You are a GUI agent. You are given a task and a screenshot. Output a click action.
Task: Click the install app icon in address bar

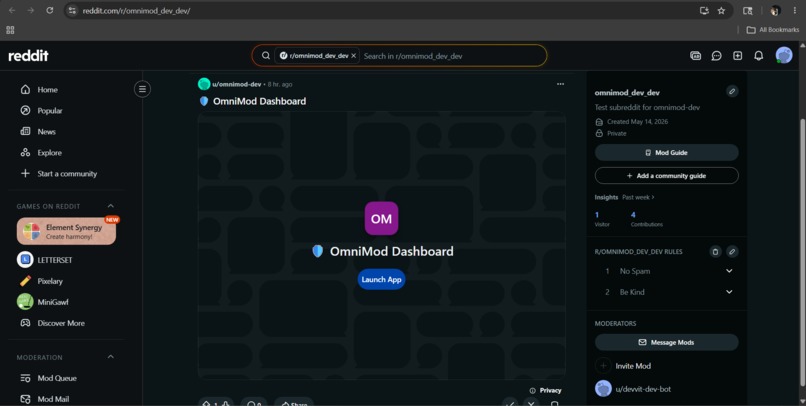pyautogui.click(x=704, y=10)
